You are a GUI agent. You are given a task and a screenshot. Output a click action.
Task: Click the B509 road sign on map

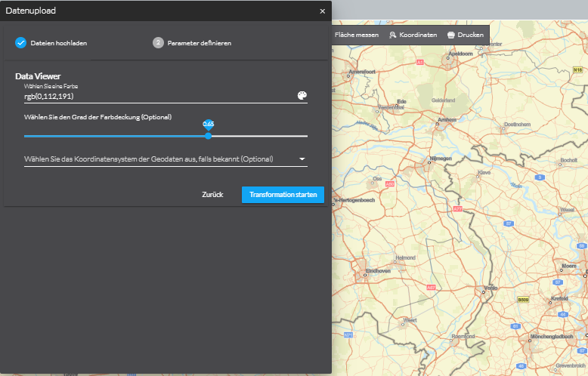click(523, 300)
